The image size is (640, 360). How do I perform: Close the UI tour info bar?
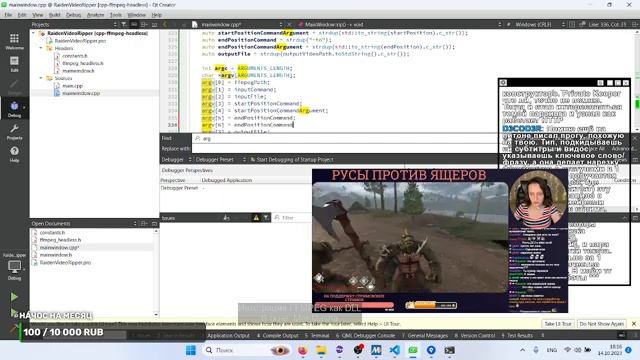pyautogui.click(x=634, y=324)
